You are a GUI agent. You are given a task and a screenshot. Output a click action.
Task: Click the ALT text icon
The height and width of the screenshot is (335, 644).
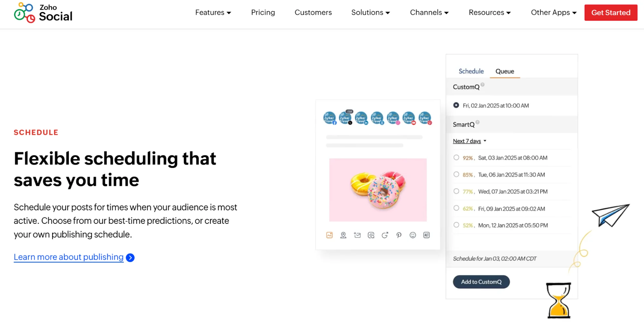point(427,235)
